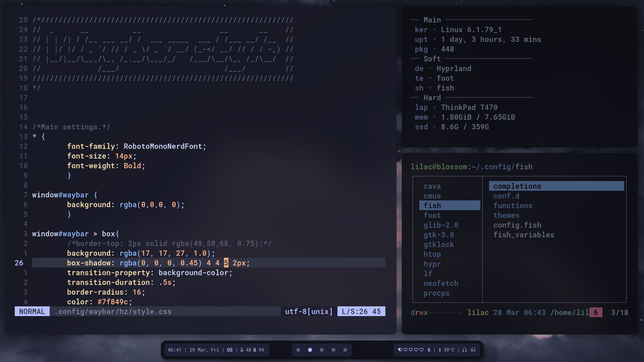The height and width of the screenshot is (362, 644).
Task: Click the red 6 count badge in lf
Action: pos(596,312)
